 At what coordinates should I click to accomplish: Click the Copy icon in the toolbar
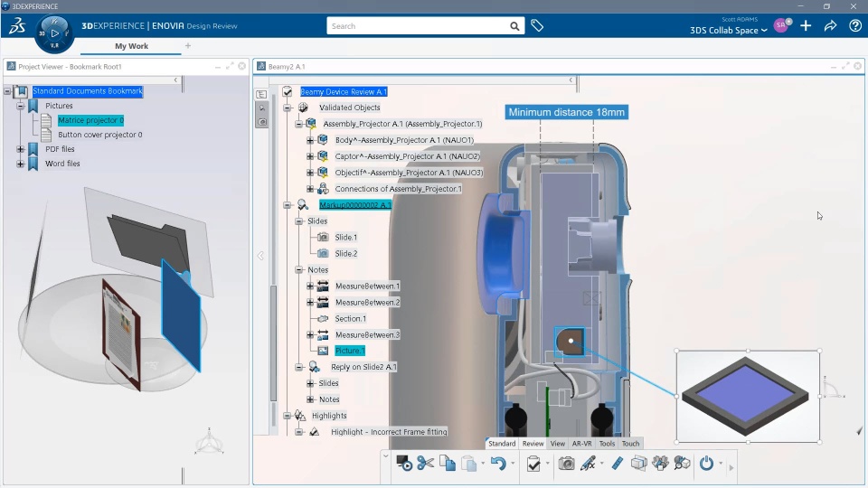[x=448, y=463]
